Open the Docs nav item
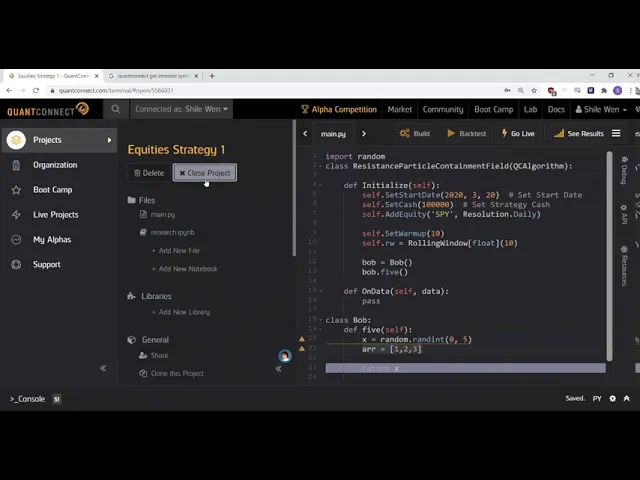Image resolution: width=640 pixels, height=480 pixels. [556, 109]
